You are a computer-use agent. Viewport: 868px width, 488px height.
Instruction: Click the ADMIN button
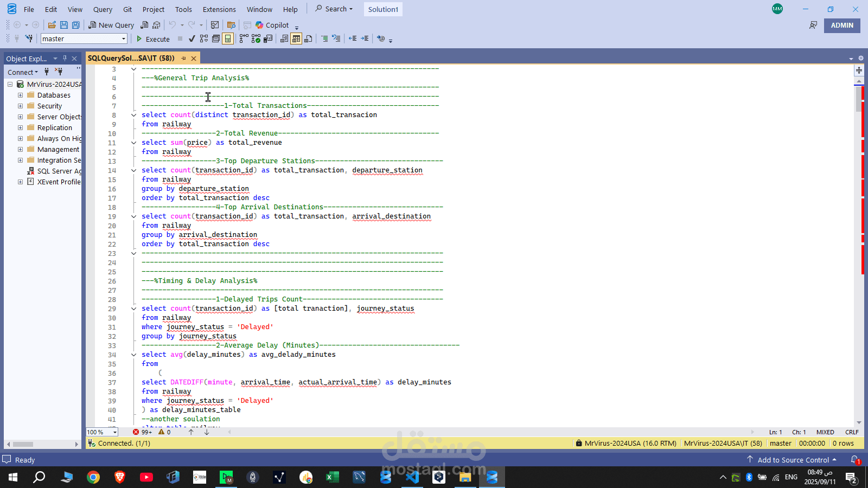click(x=842, y=25)
